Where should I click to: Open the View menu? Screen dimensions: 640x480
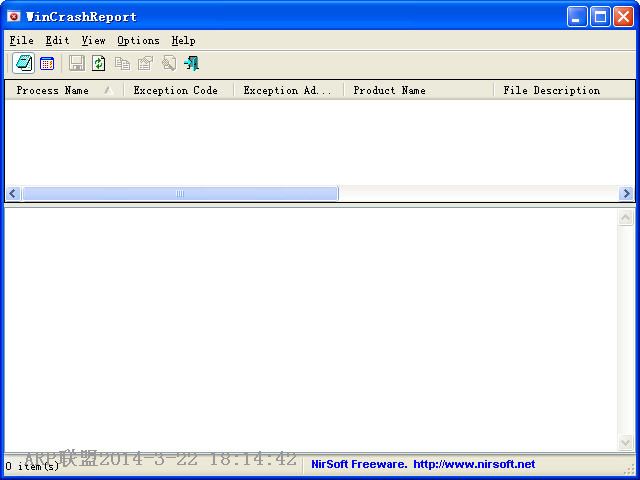coord(93,40)
